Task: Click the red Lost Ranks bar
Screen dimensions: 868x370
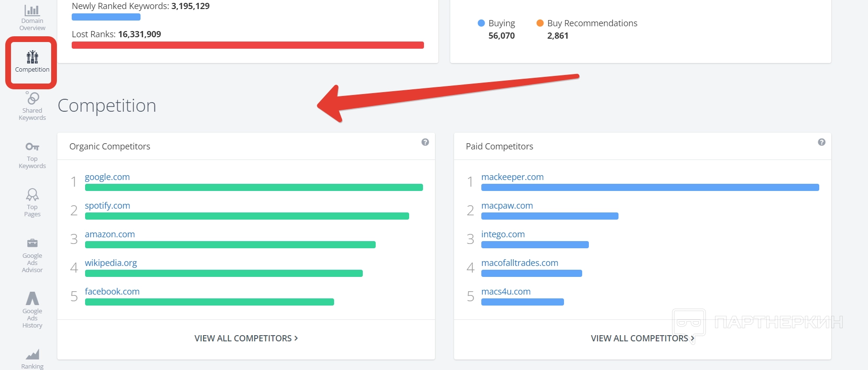Action: pyautogui.click(x=248, y=45)
